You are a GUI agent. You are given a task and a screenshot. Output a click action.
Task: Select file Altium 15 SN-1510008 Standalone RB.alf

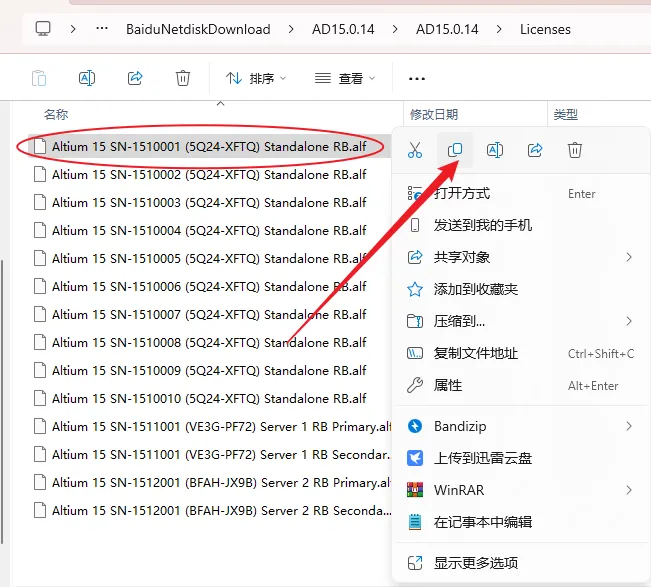pos(209,342)
